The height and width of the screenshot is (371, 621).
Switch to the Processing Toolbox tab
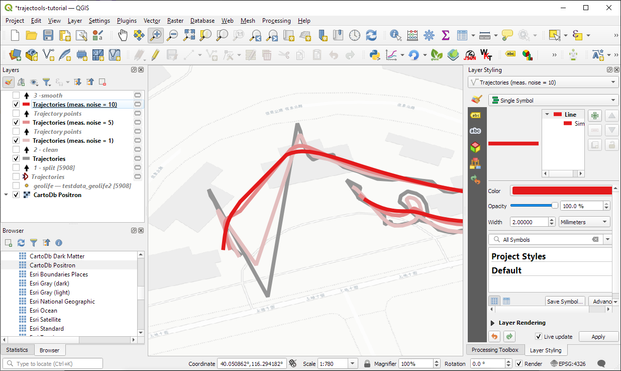[x=495, y=350]
